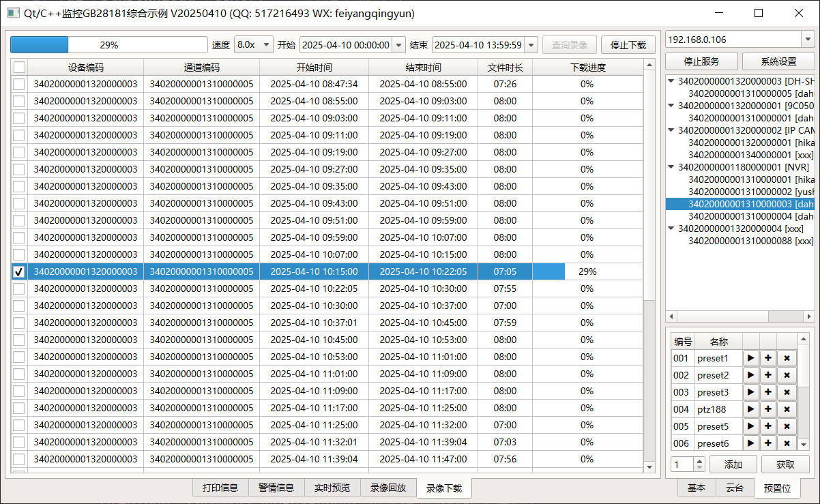Screen dimensions: 820x504
Task: Delete ptz188 preset with x icon
Action: tap(787, 409)
